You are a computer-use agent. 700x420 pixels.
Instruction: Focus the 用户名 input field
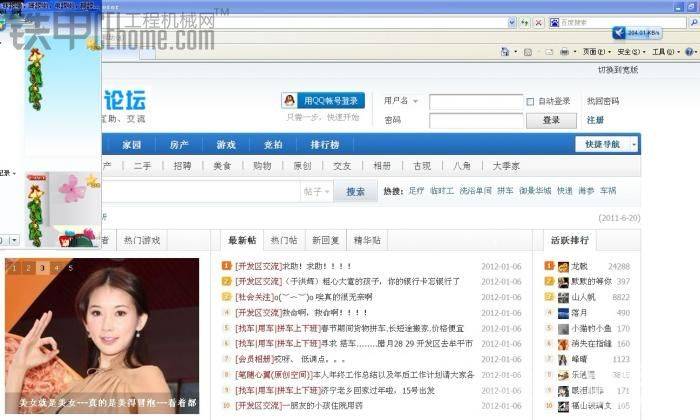click(476, 101)
